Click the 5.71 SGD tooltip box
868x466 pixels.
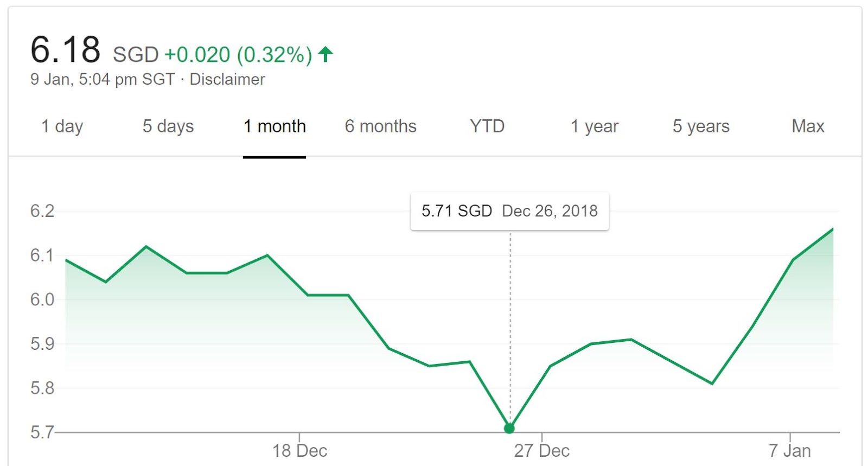pyautogui.click(x=509, y=211)
